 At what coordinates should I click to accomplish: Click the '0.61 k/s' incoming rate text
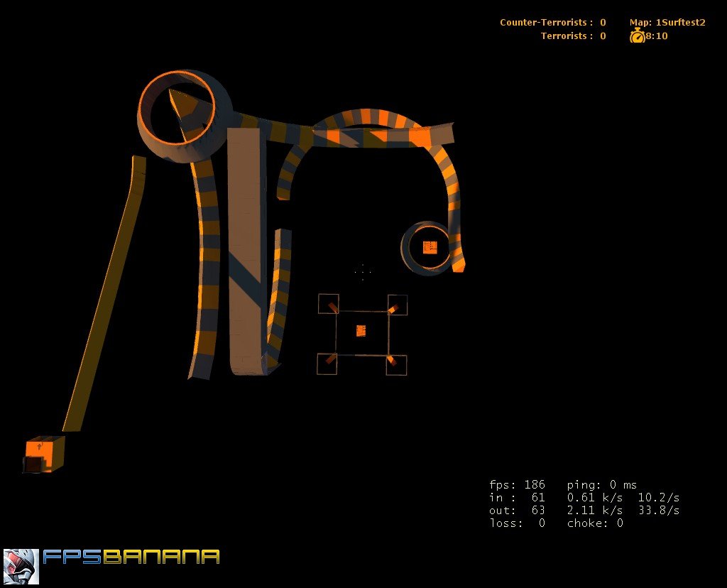pyautogui.click(x=595, y=498)
